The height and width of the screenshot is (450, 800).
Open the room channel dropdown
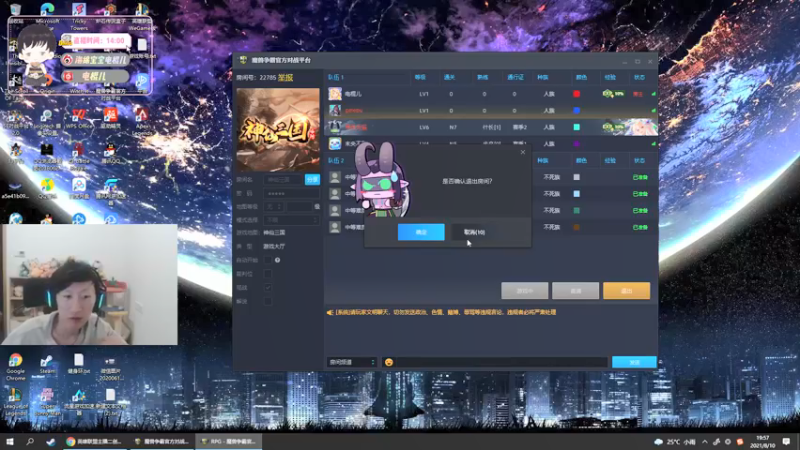tap(352, 362)
